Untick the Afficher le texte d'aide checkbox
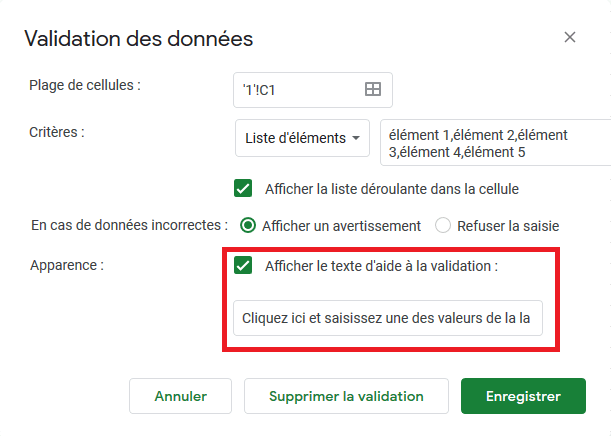This screenshot has width=611, height=436. (x=243, y=266)
